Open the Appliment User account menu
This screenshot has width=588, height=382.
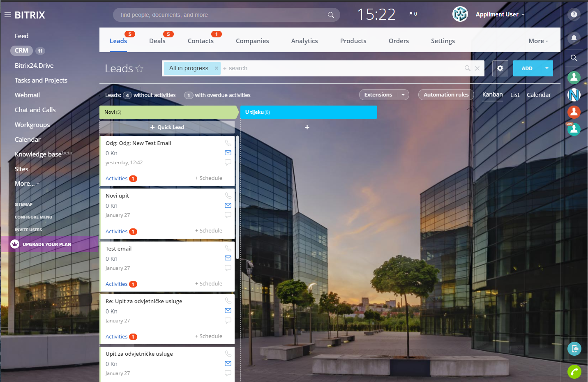498,14
